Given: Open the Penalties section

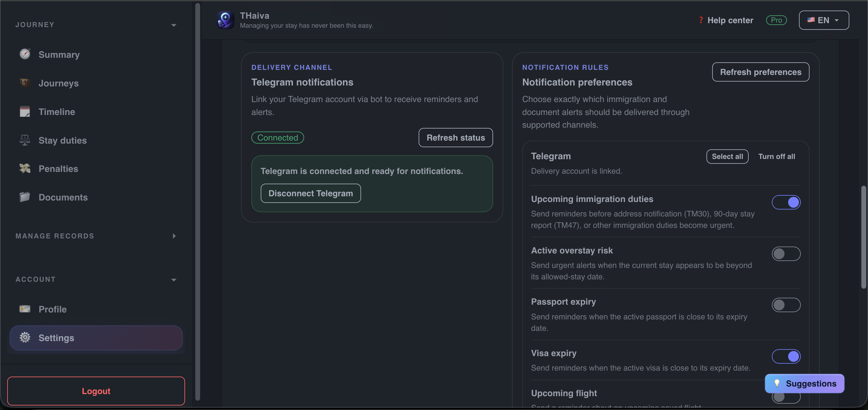Looking at the screenshot, I should pos(96,169).
